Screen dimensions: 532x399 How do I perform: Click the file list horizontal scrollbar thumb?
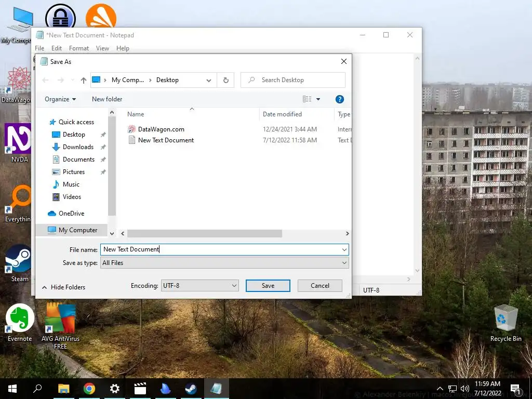(205, 233)
